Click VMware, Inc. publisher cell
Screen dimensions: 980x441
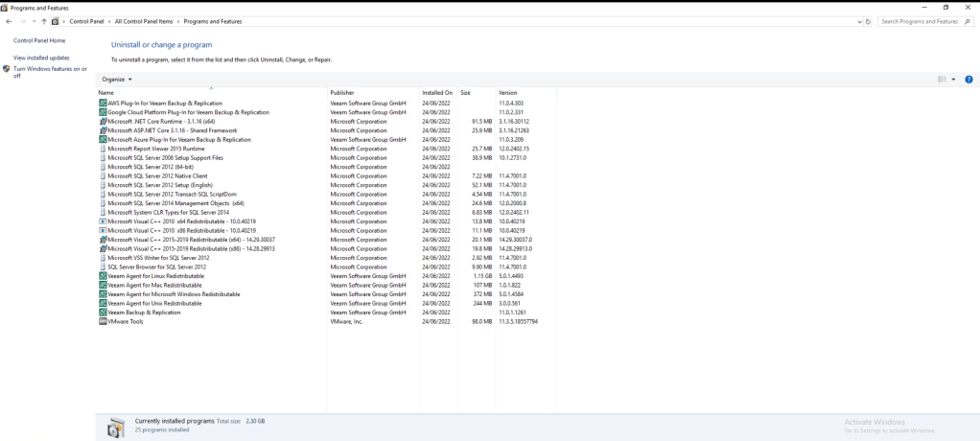point(347,322)
